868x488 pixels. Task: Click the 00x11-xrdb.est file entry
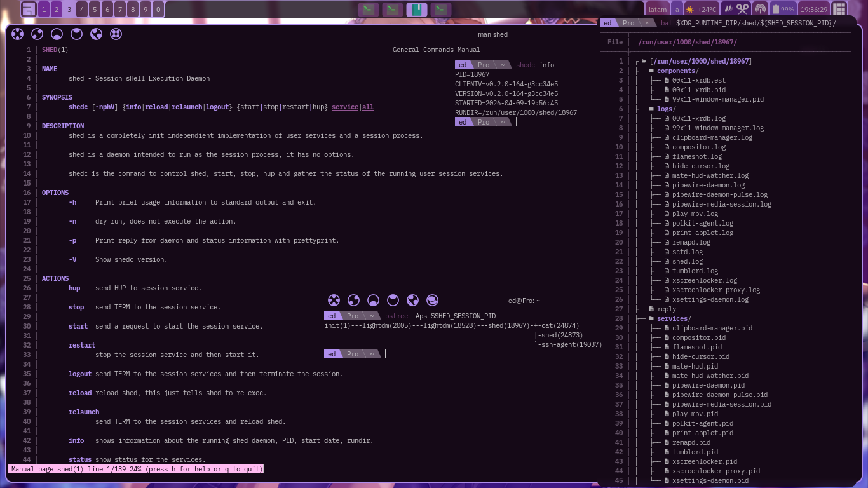[x=699, y=80]
